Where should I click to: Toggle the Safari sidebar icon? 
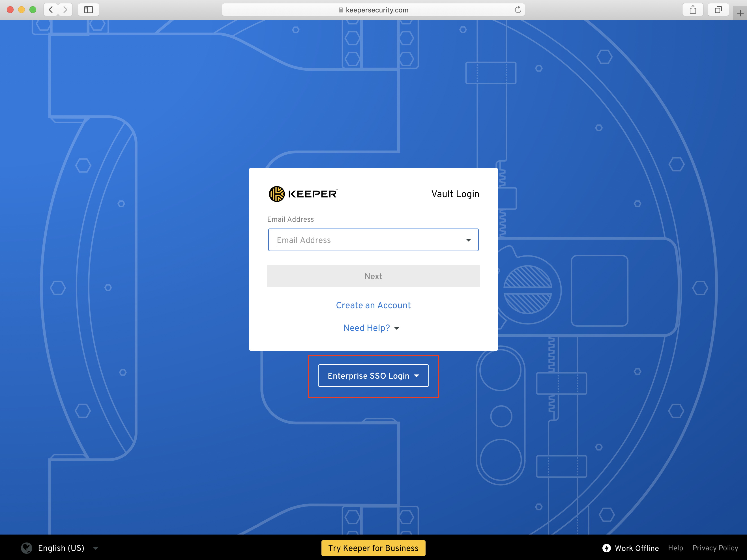point(89,9)
